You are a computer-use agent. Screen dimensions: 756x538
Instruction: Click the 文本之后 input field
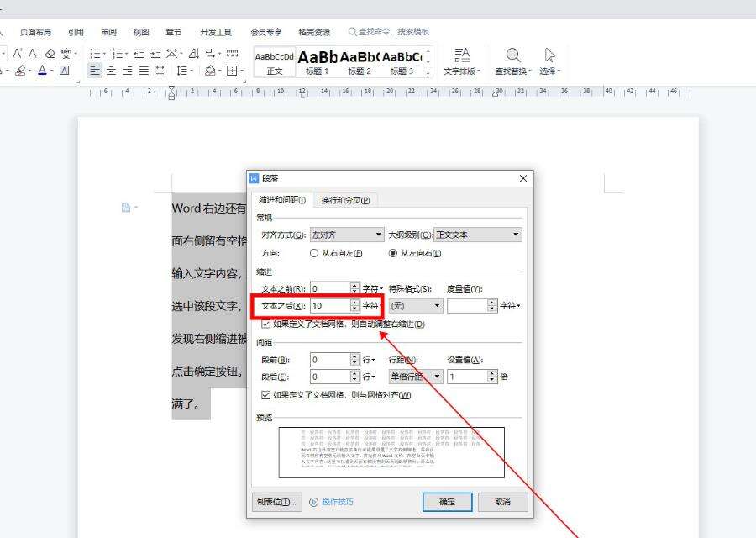pos(330,305)
